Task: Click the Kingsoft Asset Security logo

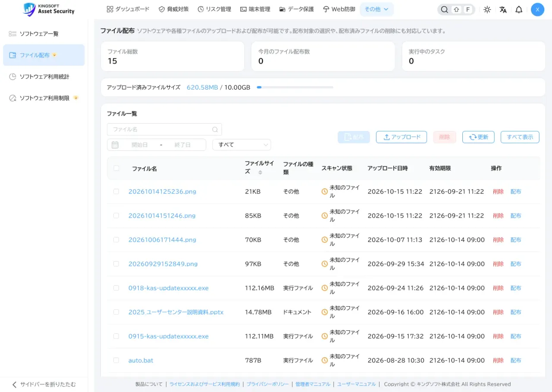Action: tap(48, 9)
